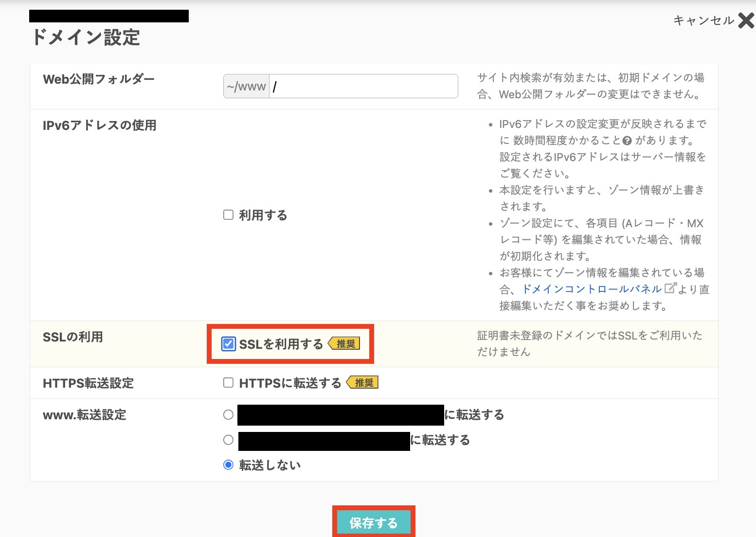Select second に転送する radio option

pyautogui.click(x=228, y=440)
